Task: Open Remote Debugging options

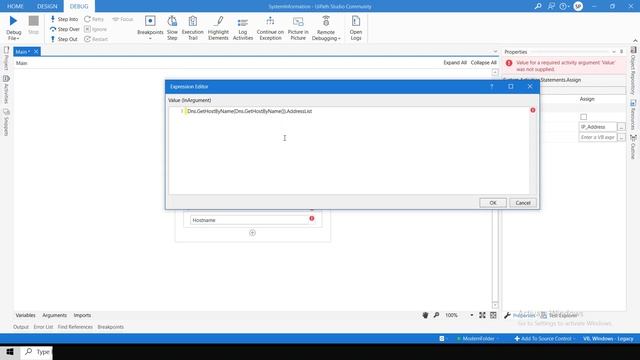Action: point(326,28)
